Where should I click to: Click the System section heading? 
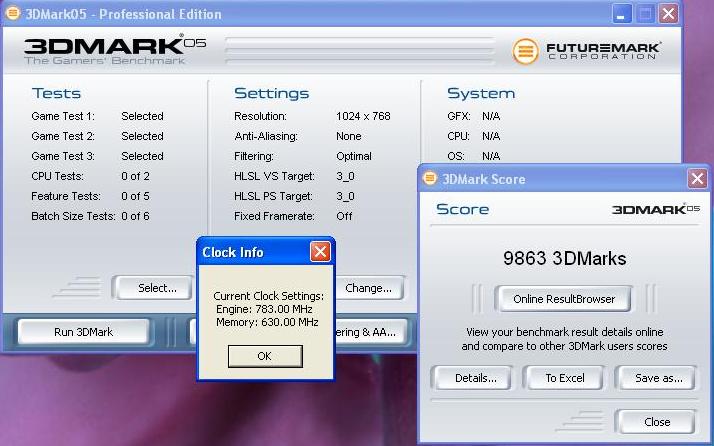[481, 93]
